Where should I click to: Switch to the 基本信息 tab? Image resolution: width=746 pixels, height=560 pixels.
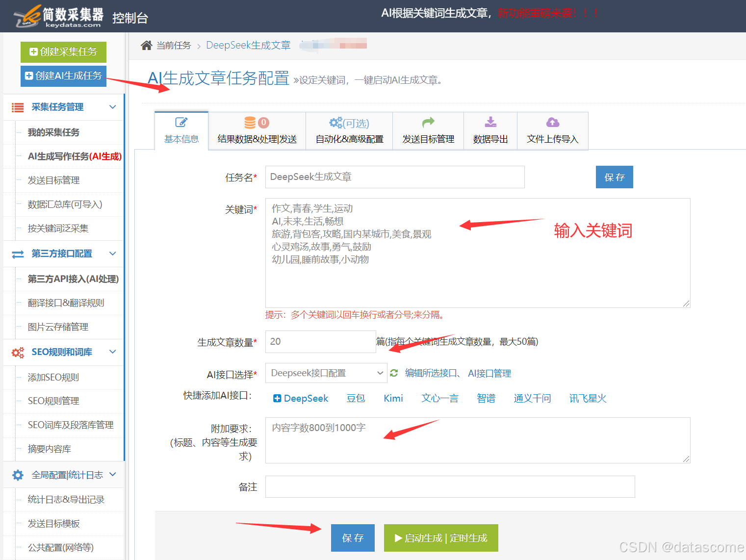pyautogui.click(x=181, y=130)
